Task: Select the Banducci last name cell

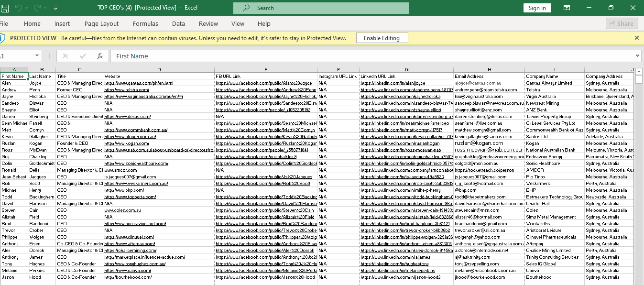Action: pyautogui.click(x=42, y=224)
